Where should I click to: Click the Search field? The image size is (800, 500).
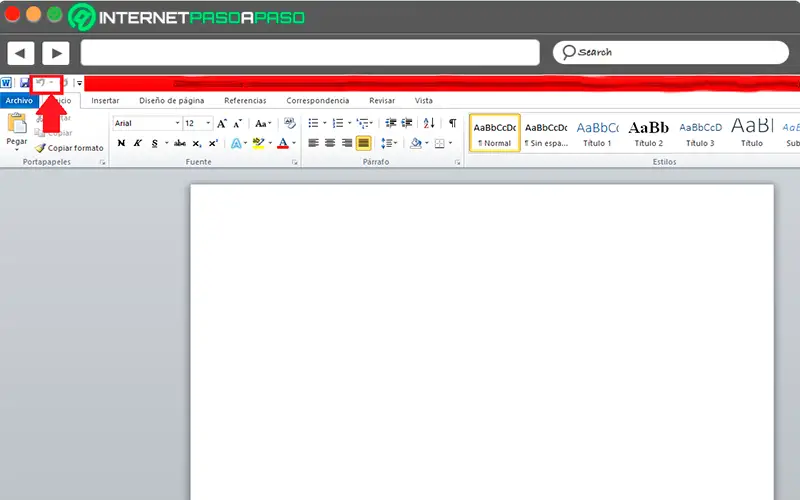pyautogui.click(x=670, y=53)
